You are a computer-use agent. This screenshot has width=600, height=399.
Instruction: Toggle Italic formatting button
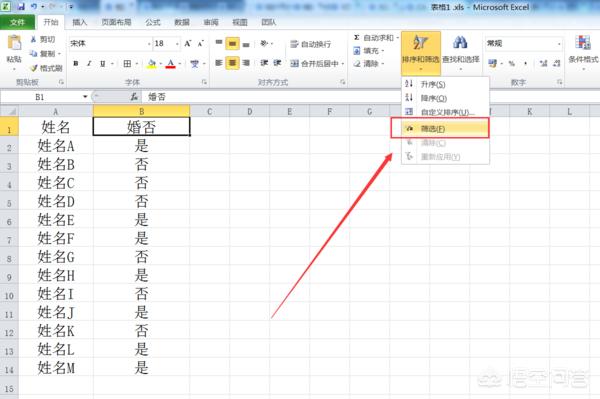click(x=89, y=64)
